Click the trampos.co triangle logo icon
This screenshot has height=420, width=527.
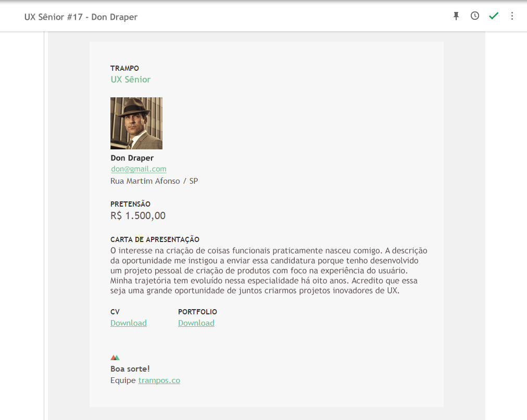[115, 358]
